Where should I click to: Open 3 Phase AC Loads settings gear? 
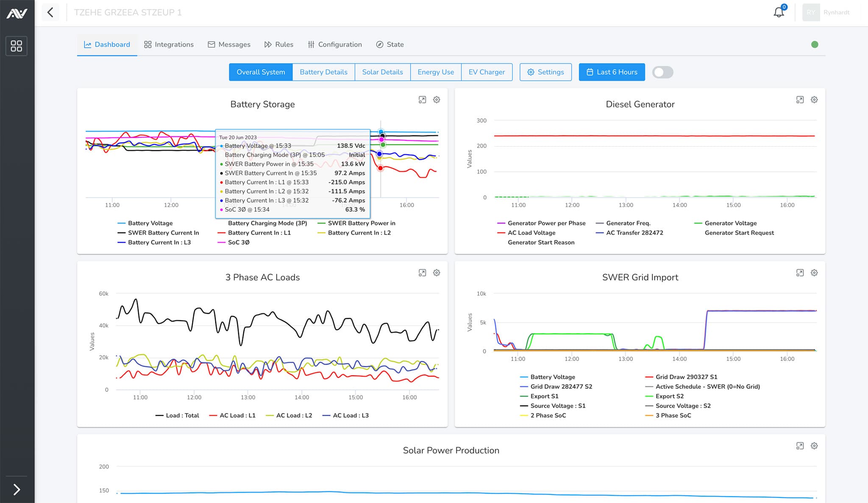tap(437, 273)
